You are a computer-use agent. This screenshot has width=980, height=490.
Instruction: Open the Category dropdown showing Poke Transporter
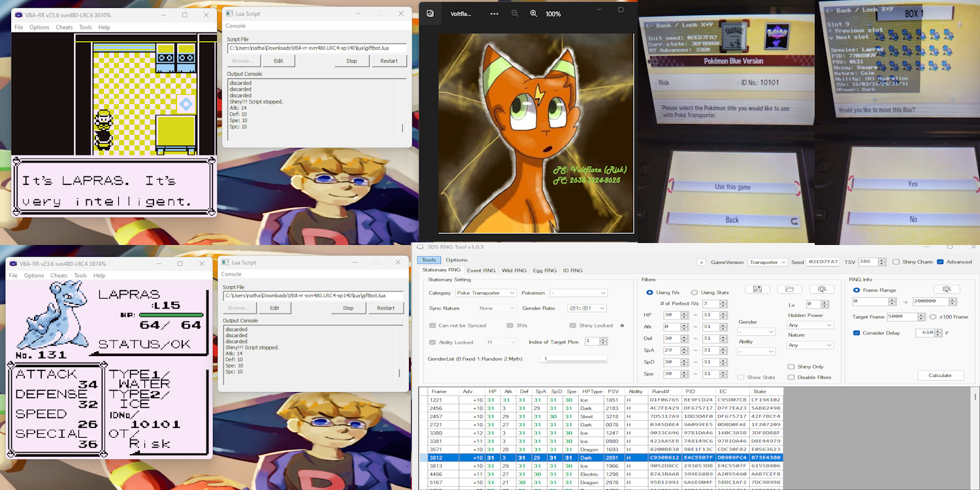486,293
